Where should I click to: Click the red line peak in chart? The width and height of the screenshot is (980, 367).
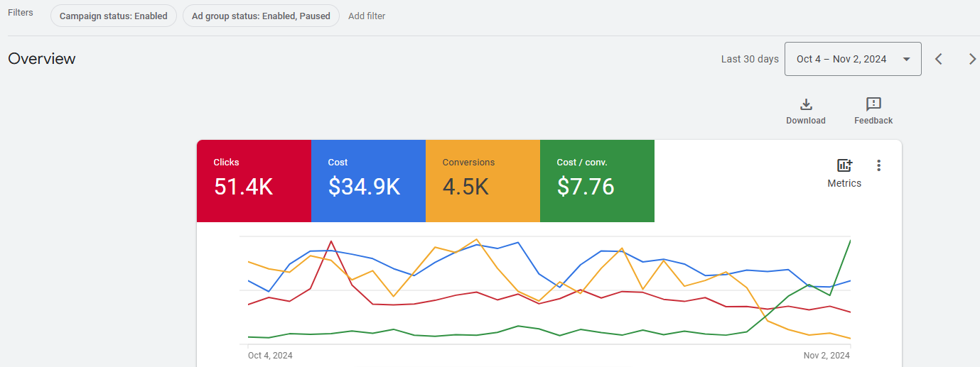(330, 241)
